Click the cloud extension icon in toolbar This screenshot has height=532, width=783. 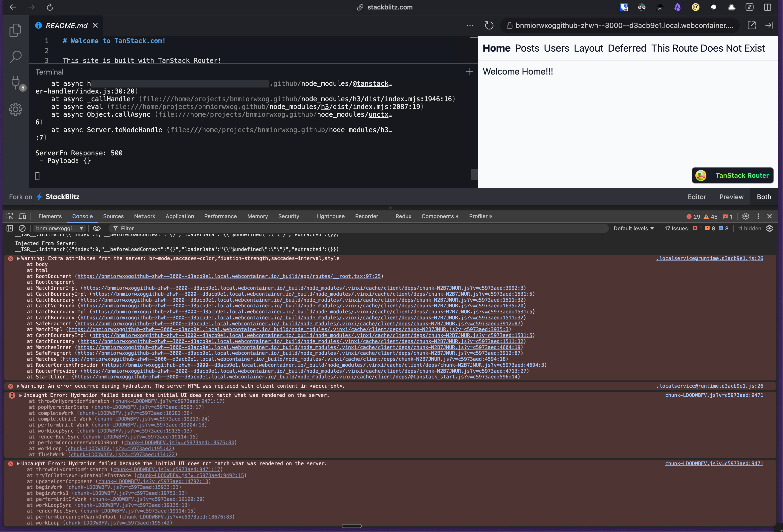point(731,7)
